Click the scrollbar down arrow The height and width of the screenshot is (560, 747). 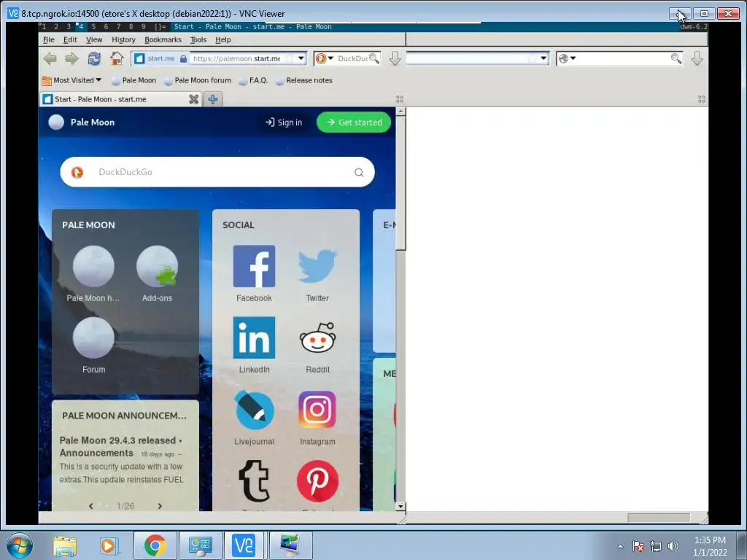(x=400, y=506)
